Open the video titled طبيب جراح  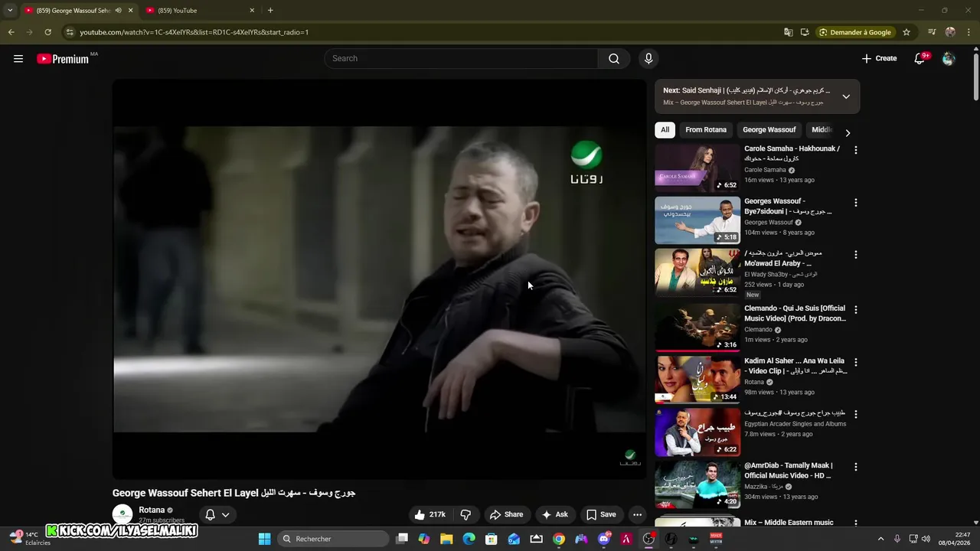pyautogui.click(x=795, y=413)
